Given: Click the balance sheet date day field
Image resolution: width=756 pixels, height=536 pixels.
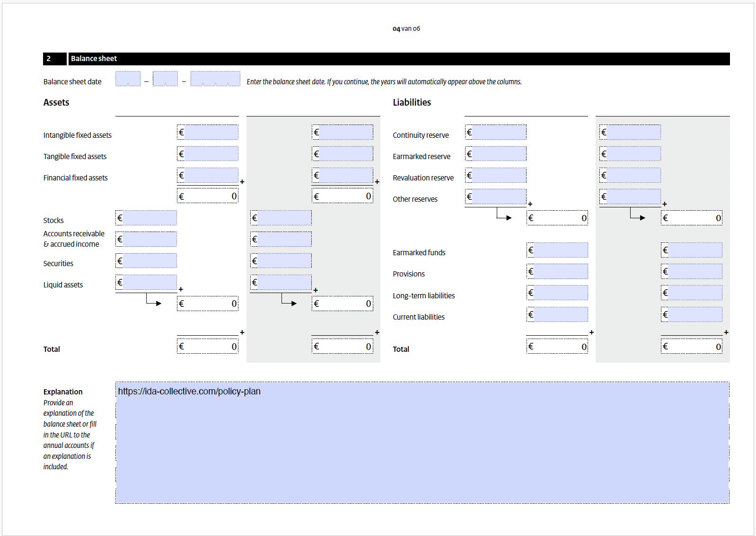Looking at the screenshot, I should point(128,79).
